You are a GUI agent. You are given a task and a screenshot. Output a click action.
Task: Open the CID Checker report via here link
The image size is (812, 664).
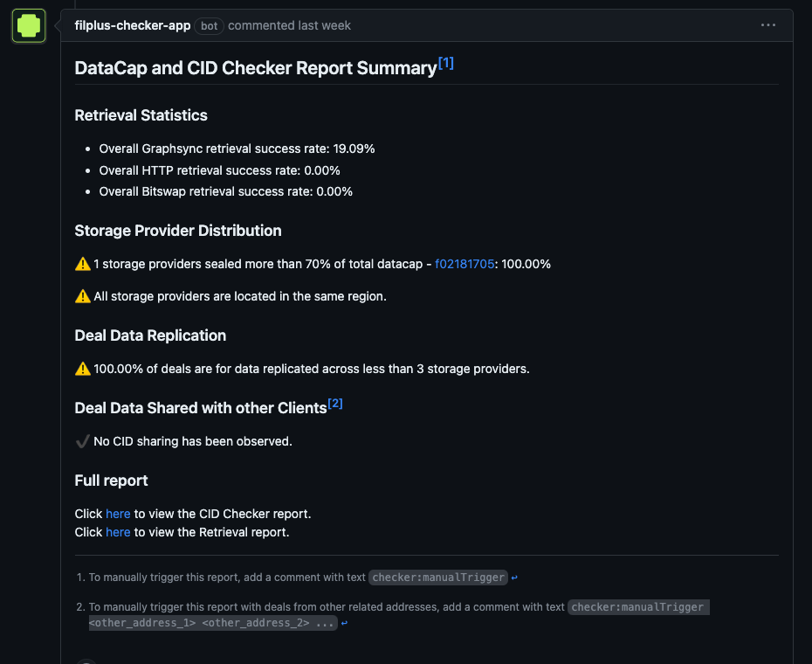(x=118, y=514)
